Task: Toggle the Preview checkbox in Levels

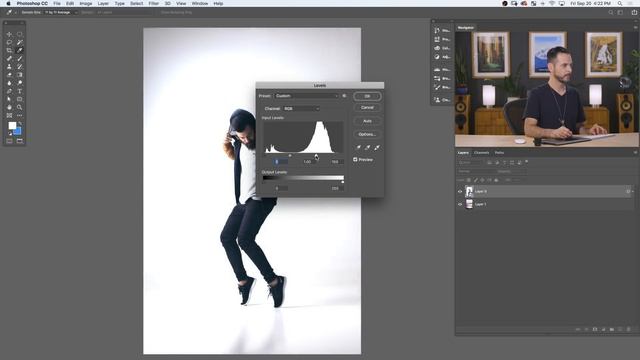Action: (x=355, y=160)
